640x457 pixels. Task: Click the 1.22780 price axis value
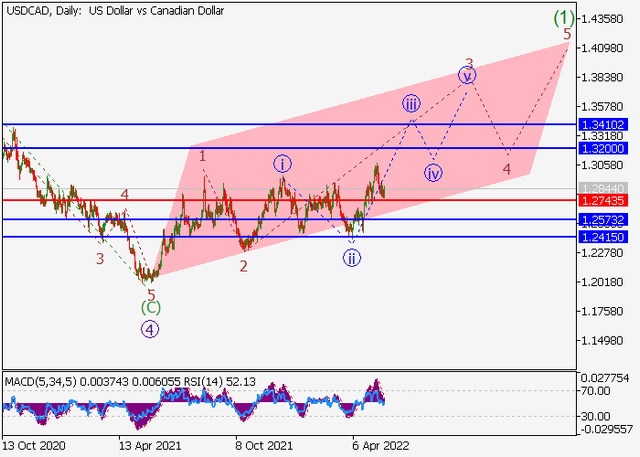[x=603, y=253]
